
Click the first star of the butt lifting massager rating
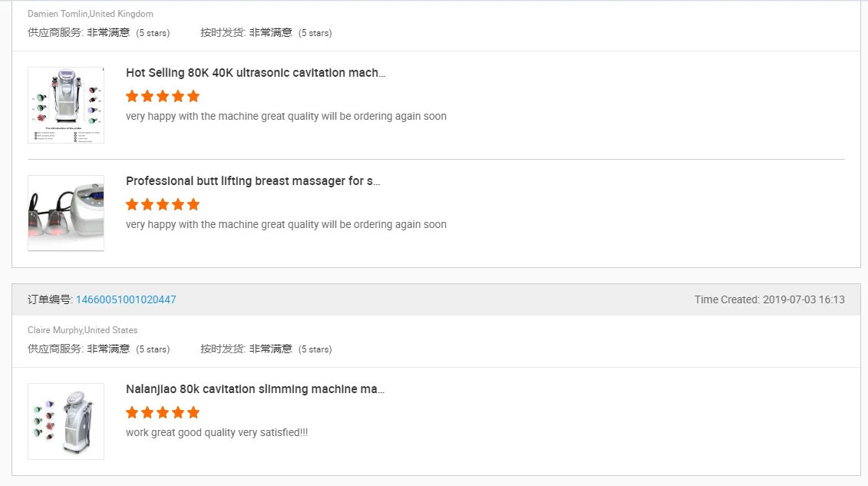click(x=132, y=205)
